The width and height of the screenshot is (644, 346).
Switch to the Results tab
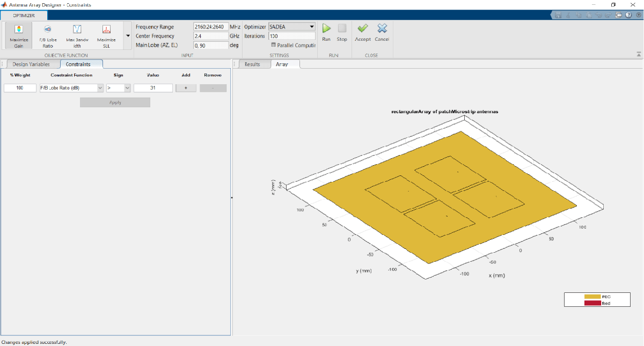[252, 64]
